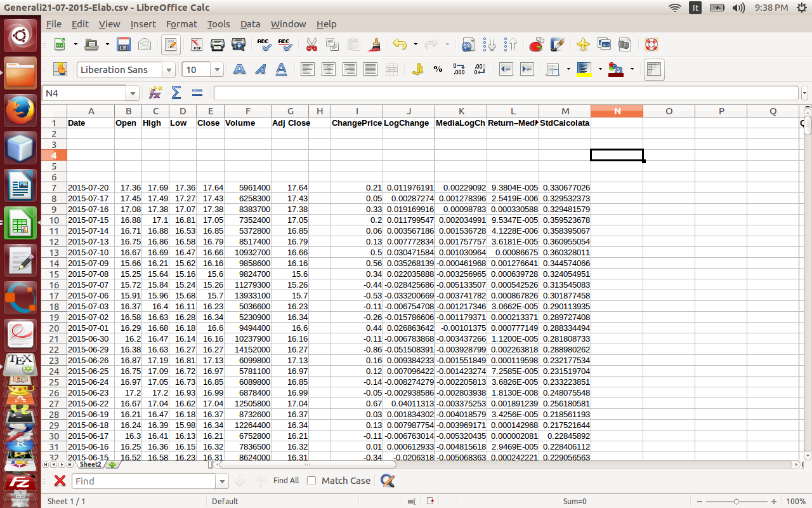Open Data Sources icon

625,44
